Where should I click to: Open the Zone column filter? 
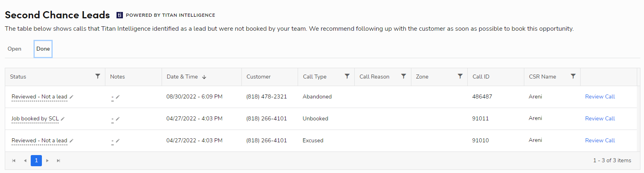tap(460, 76)
